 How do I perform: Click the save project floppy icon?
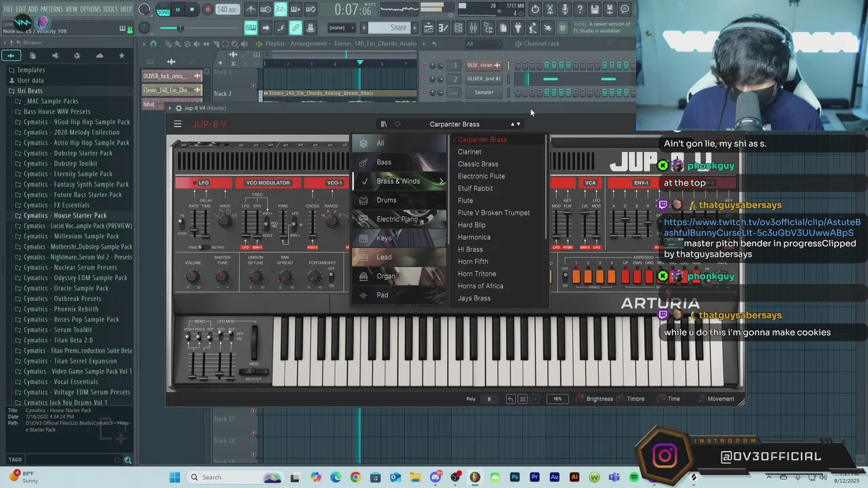tap(595, 9)
